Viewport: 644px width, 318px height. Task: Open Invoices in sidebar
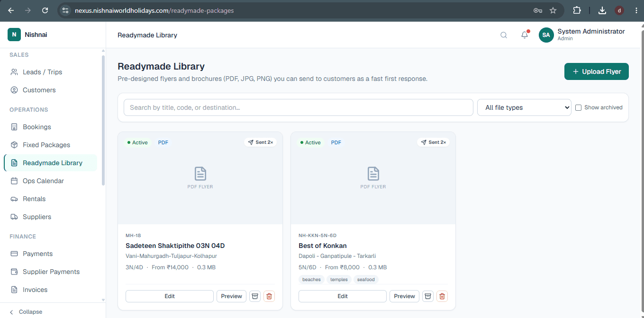[x=50, y=290]
